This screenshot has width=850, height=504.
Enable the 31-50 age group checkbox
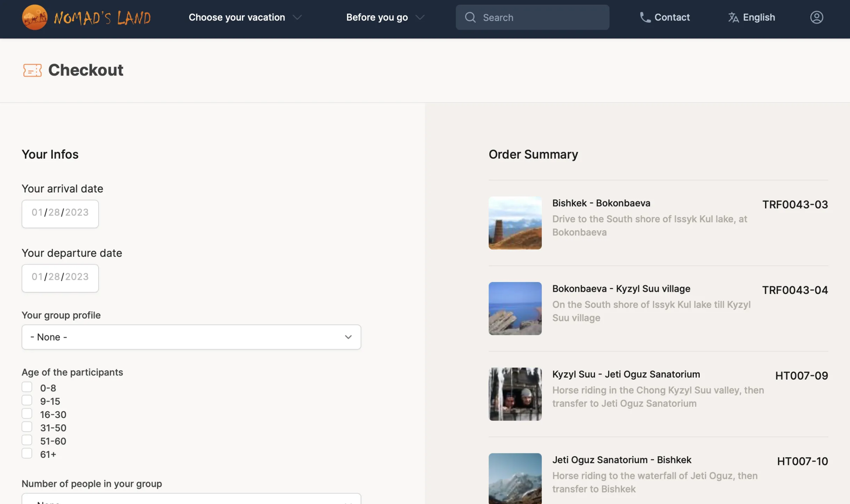click(27, 427)
